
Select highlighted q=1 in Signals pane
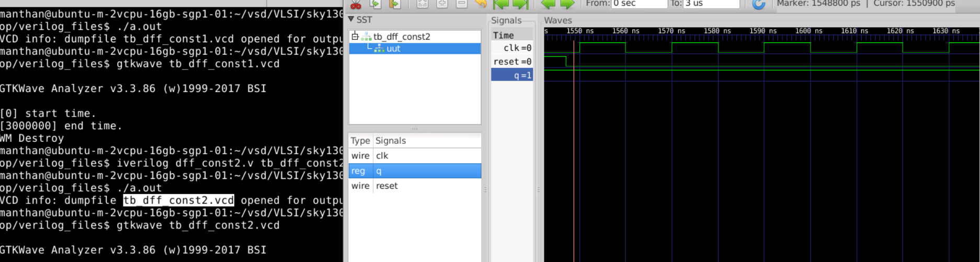[512, 75]
